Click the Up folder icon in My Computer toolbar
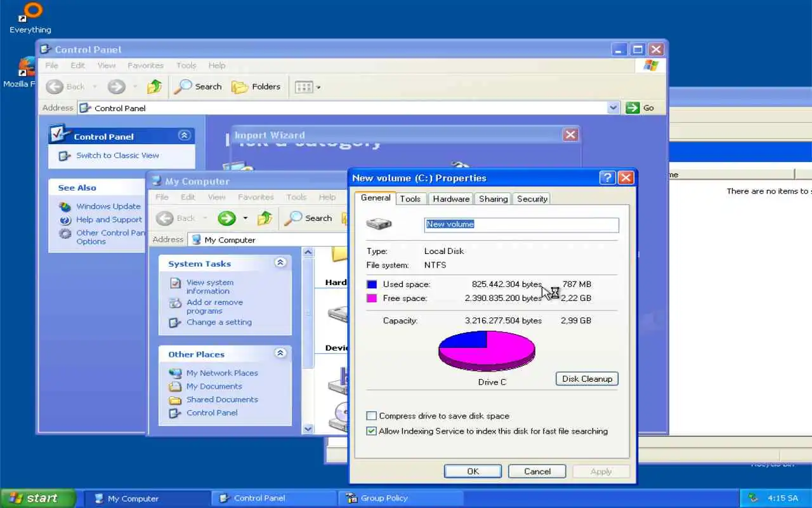The image size is (812, 508). [265, 218]
